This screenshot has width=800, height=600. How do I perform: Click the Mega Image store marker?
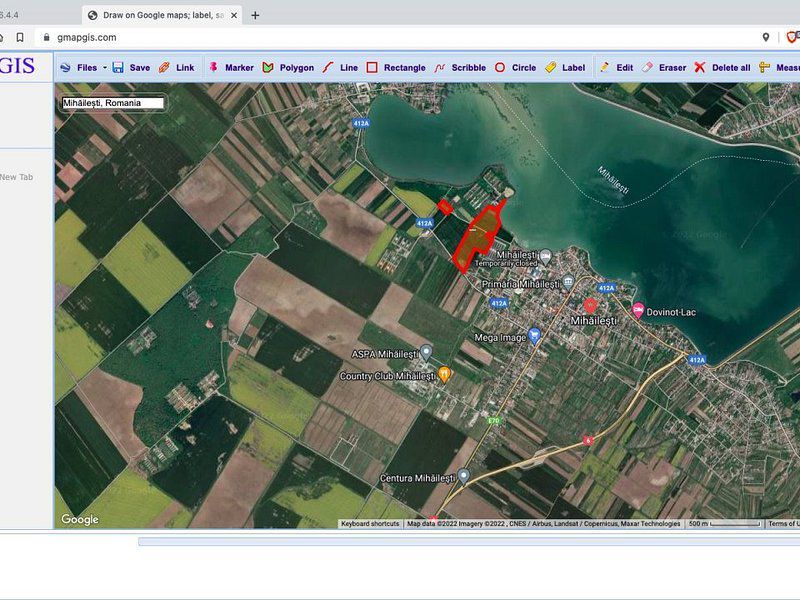coord(534,336)
